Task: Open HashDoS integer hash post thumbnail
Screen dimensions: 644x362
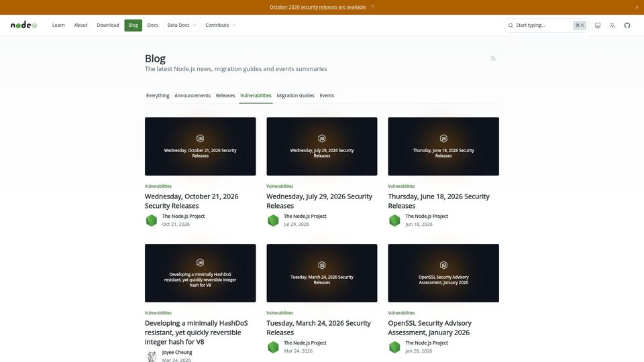Action: click(200, 274)
